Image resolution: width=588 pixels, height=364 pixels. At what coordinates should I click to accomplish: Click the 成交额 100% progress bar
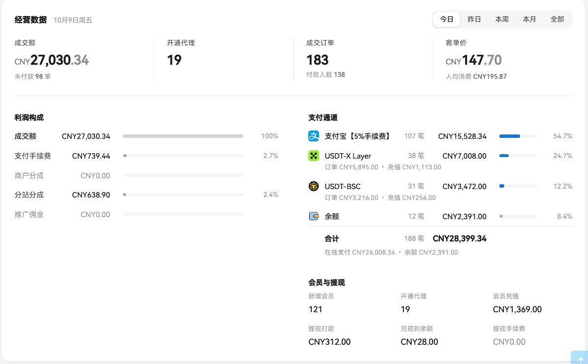pyautogui.click(x=183, y=136)
